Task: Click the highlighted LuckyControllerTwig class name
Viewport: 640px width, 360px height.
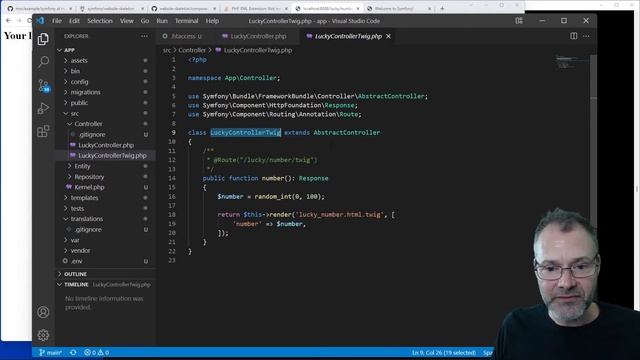Action: pyautogui.click(x=245, y=133)
